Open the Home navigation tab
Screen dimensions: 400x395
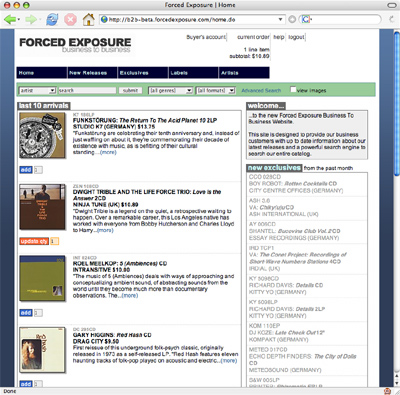tap(42, 73)
